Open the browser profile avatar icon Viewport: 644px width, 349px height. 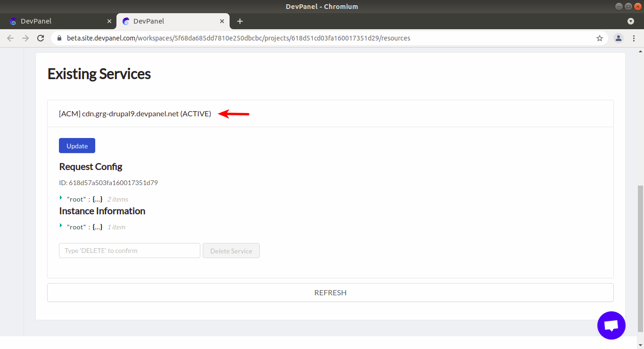(619, 38)
